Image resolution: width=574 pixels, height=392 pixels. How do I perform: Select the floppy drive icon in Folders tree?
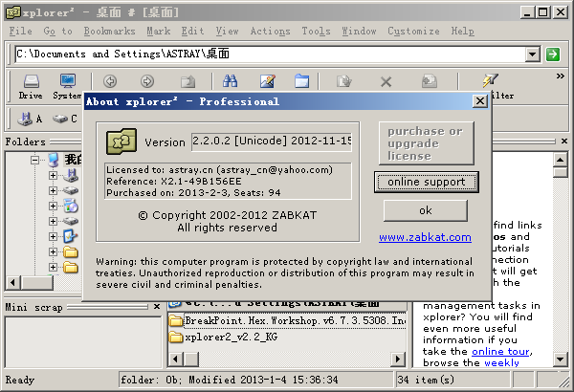(x=71, y=175)
